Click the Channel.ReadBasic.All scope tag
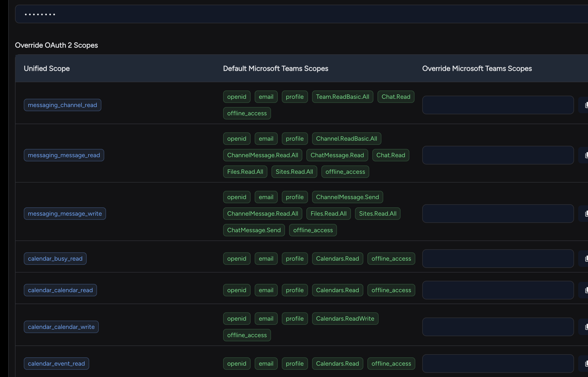Viewport: 588px width, 377px height. 346,139
